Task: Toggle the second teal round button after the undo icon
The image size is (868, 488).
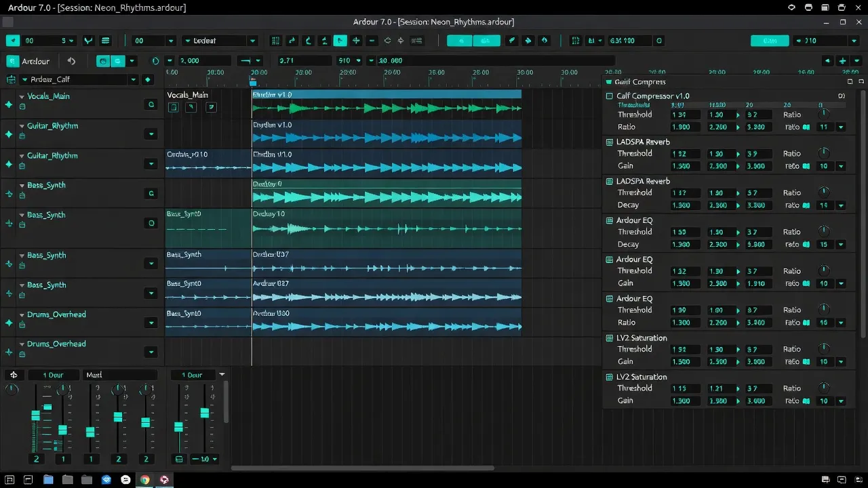Action: pos(118,61)
